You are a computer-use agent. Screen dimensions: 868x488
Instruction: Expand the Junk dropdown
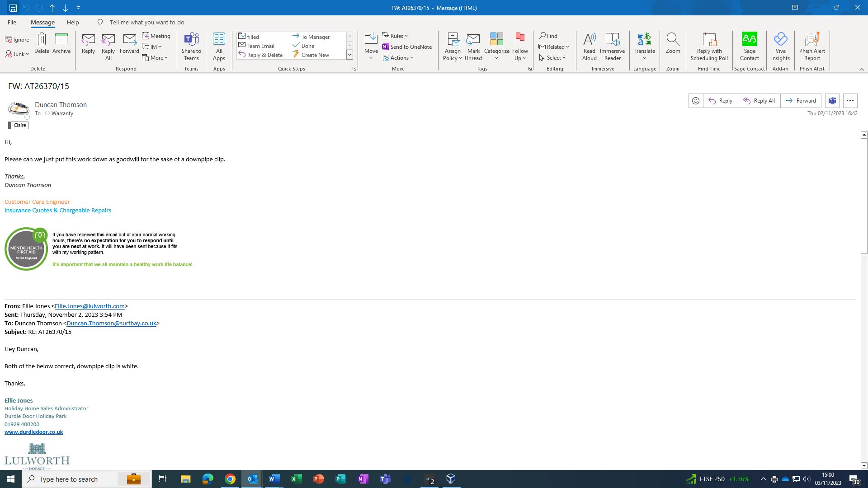(18, 54)
